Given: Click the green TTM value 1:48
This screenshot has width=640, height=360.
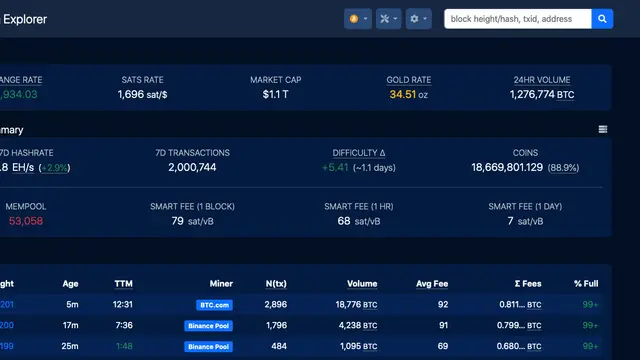Looking at the screenshot, I should (x=124, y=346).
